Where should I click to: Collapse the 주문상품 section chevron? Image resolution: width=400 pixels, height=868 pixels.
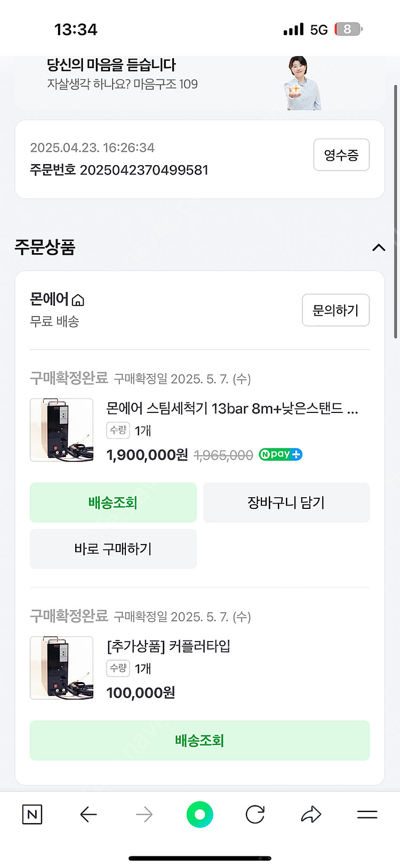coord(379,247)
